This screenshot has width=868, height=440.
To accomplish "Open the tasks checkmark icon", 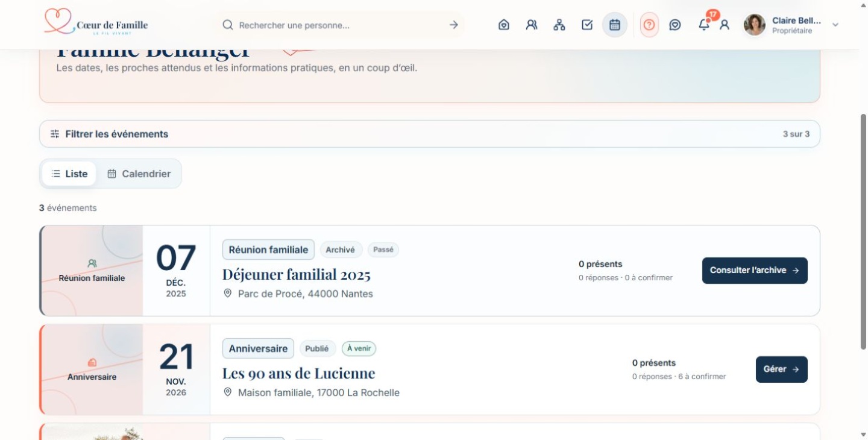I will 587,25.
